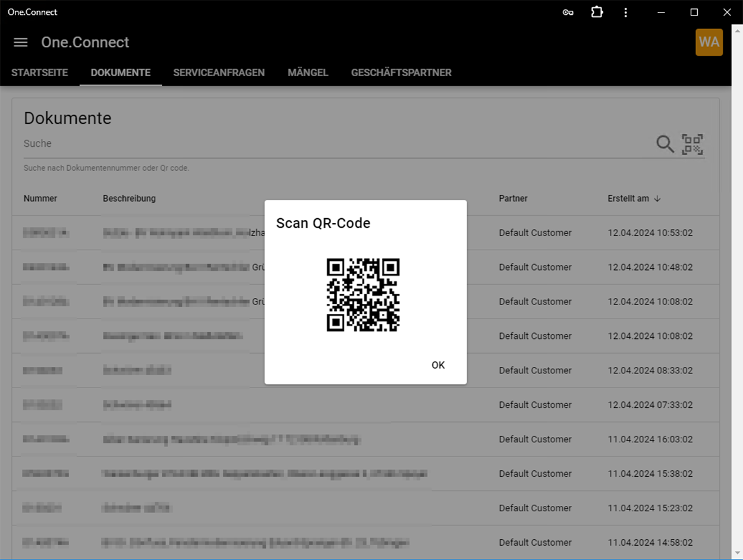This screenshot has height=560, width=743.
Task: Go to the Mängel tab
Action: pyautogui.click(x=308, y=73)
